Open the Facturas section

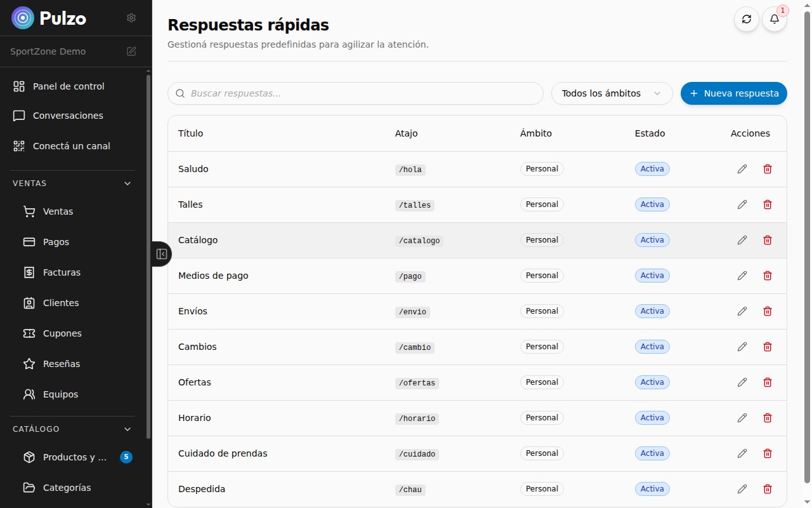(x=62, y=272)
